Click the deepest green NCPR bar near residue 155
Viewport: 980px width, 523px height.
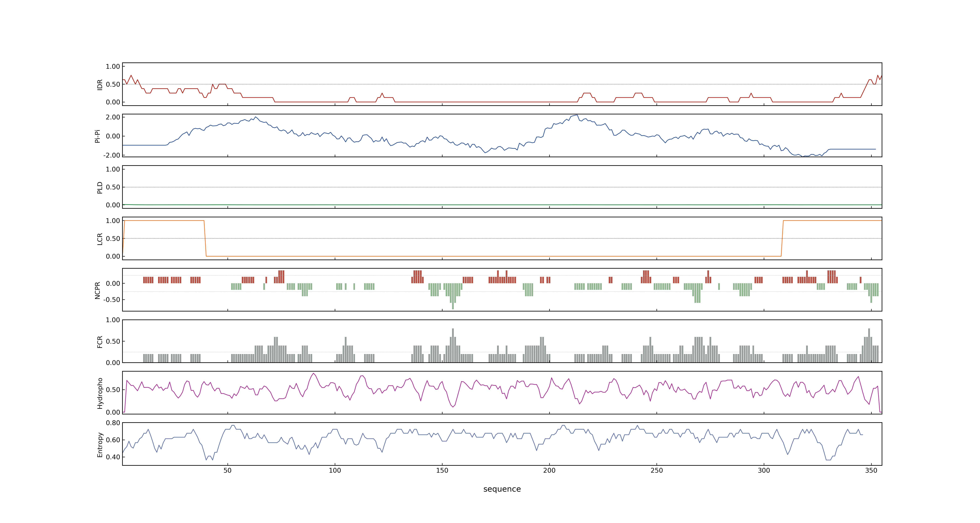click(x=453, y=296)
